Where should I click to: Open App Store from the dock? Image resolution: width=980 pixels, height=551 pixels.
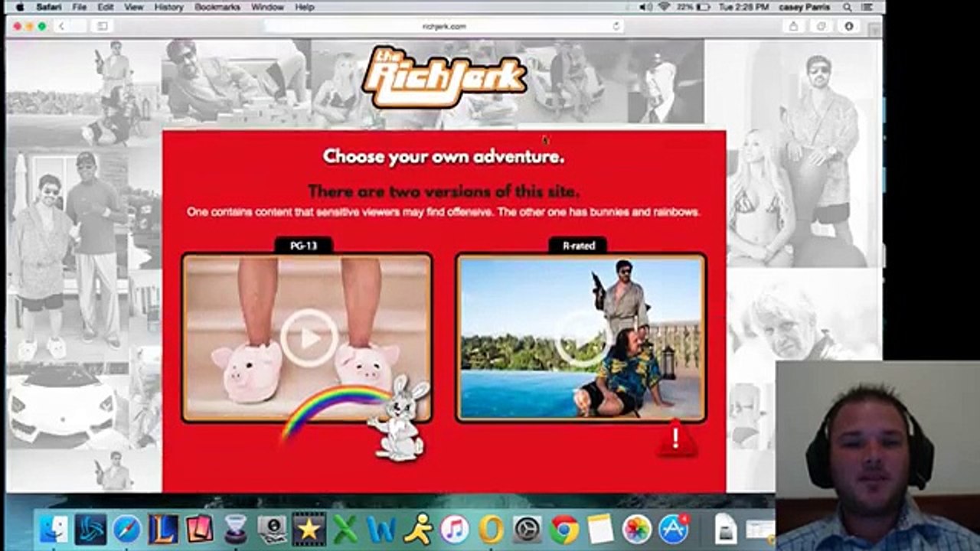pos(674,529)
